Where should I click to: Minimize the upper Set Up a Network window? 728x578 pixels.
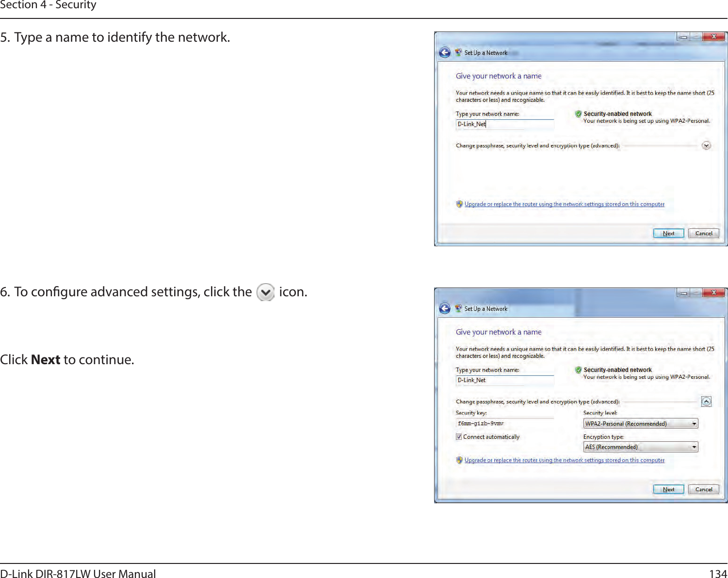[x=683, y=37]
